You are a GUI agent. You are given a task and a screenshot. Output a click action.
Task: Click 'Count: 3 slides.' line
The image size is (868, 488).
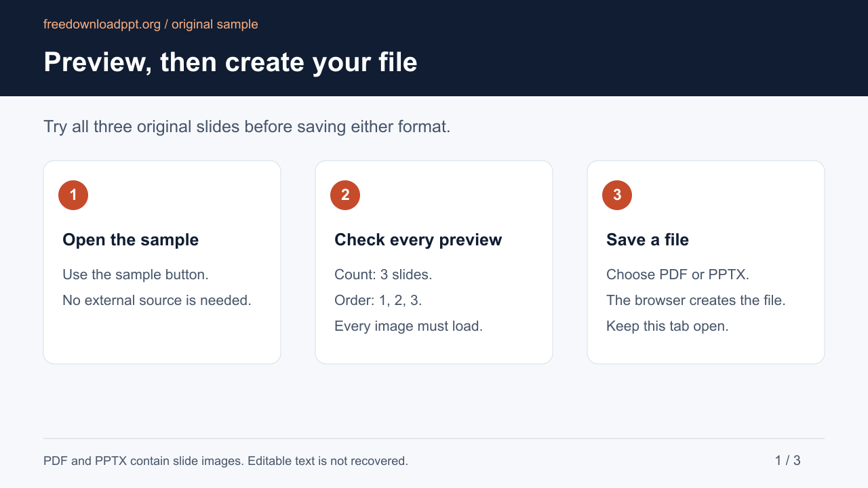(383, 274)
